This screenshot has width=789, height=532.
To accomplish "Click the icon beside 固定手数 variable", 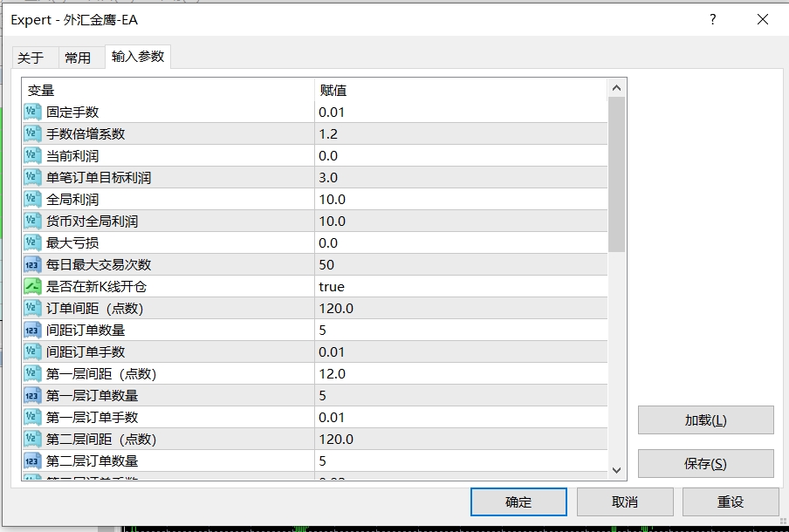I will 32,112.
